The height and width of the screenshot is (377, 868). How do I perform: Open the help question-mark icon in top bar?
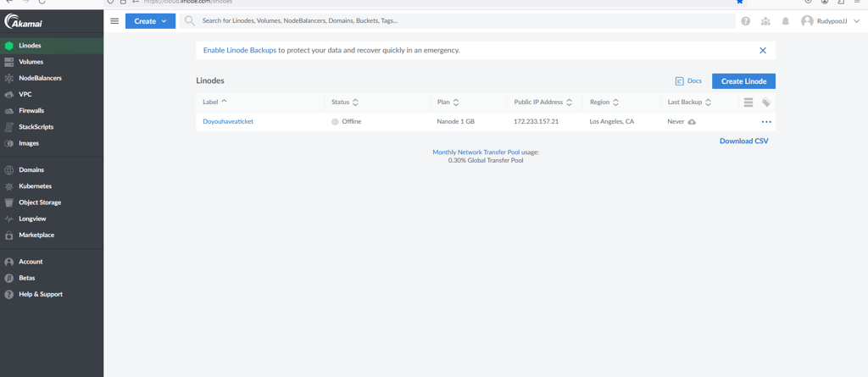pos(746,21)
